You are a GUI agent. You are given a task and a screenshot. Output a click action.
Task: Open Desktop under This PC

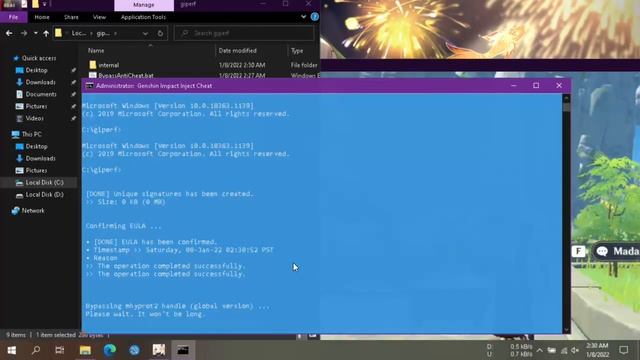(36, 147)
